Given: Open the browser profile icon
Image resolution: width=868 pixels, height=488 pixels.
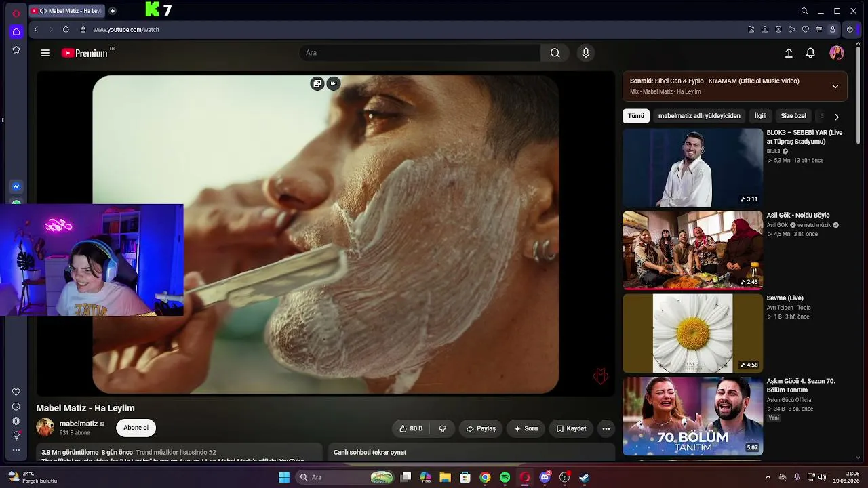Looking at the screenshot, I should (x=833, y=30).
